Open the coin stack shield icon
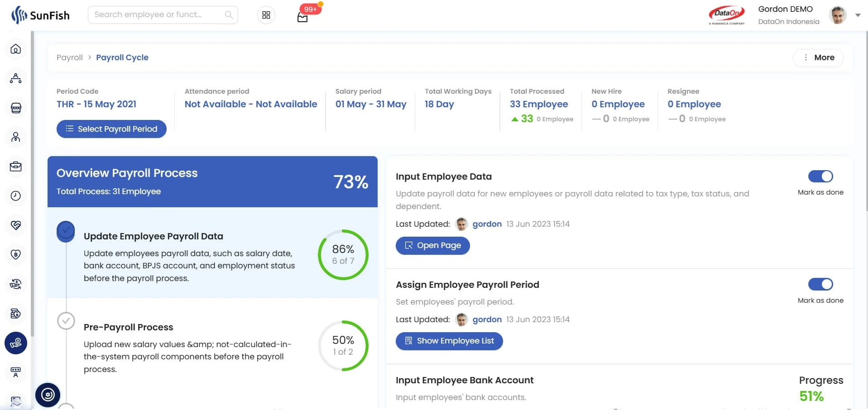The width and height of the screenshot is (868, 410). (16, 314)
